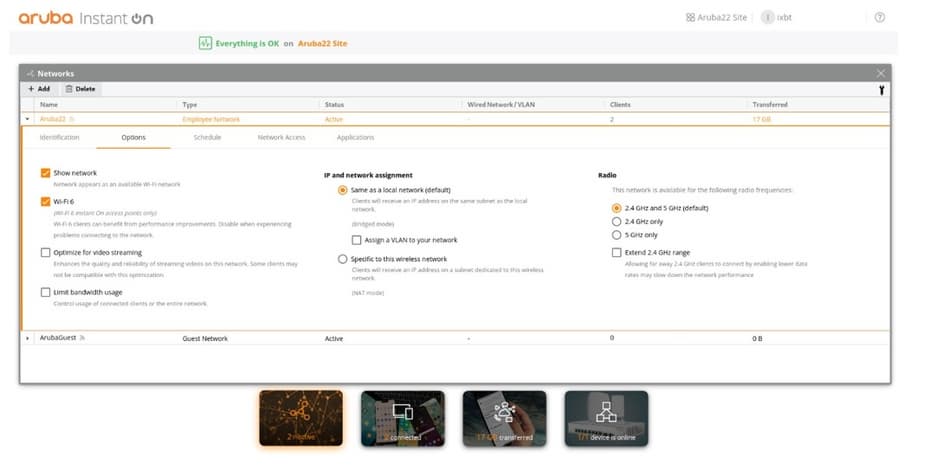Sort by the Status column header

(x=334, y=105)
